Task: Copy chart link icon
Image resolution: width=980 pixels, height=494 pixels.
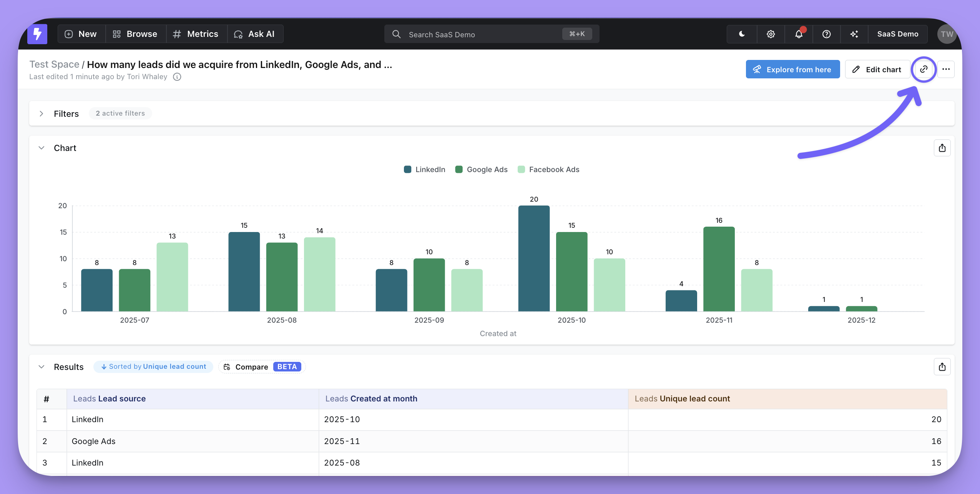Action: pyautogui.click(x=924, y=69)
